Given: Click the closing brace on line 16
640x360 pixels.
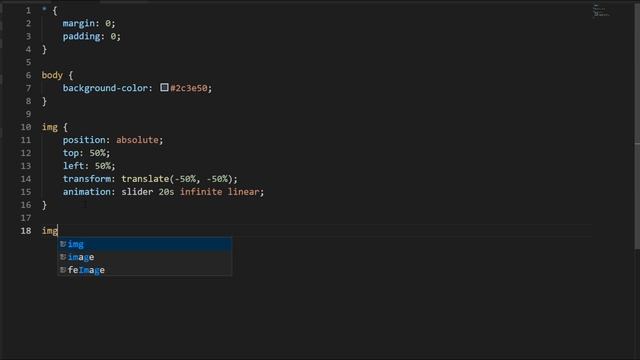Looking at the screenshot, I should click(44, 205).
